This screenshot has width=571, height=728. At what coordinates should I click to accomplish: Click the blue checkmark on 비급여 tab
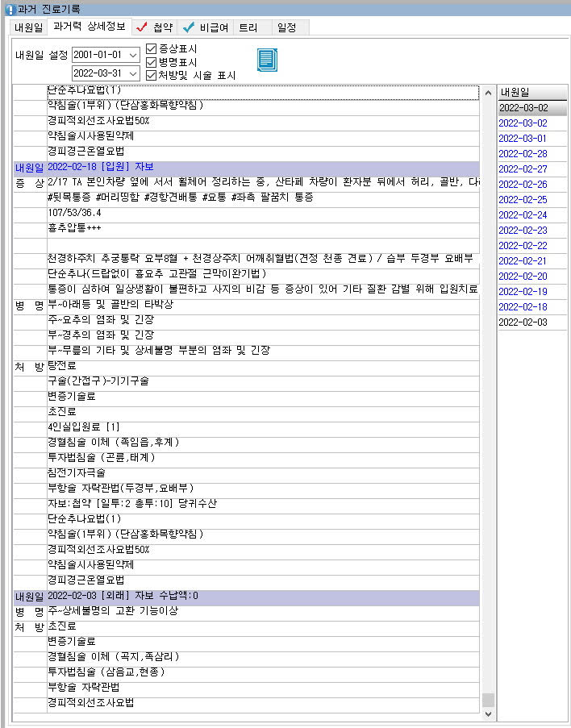188,27
